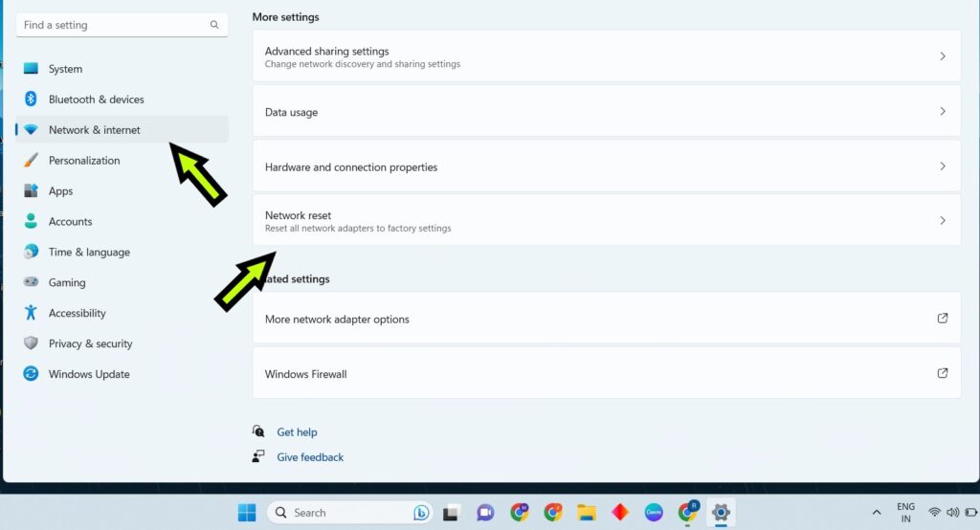The image size is (980, 530).
Task: Expand the Data usage chevron
Action: (943, 111)
